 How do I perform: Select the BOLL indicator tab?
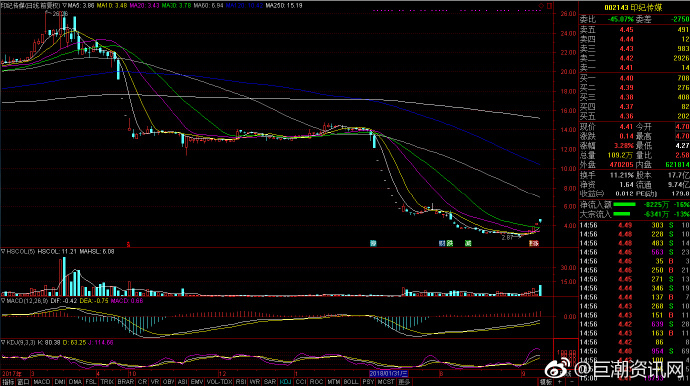(351, 382)
